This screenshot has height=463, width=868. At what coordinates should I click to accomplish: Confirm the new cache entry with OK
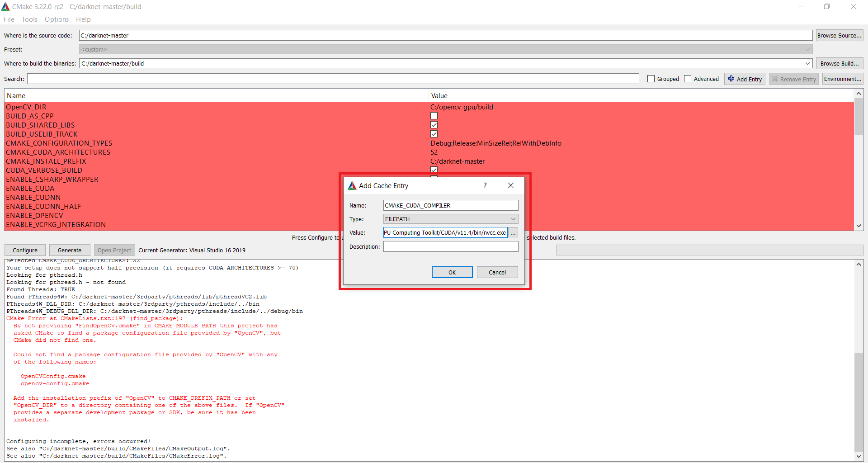[x=452, y=272]
